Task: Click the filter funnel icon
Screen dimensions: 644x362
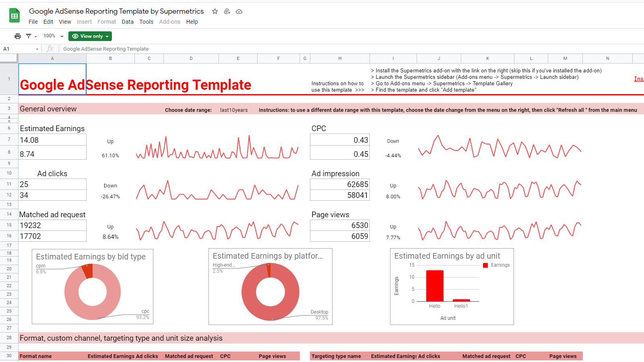Action: (x=29, y=36)
